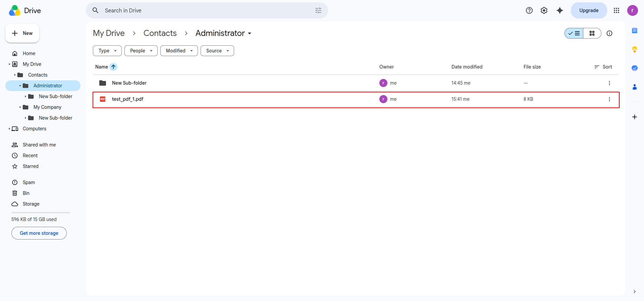Viewport: 644px width, 301px height.
Task: Open more actions for New Sub-folder row
Action: 609,83
